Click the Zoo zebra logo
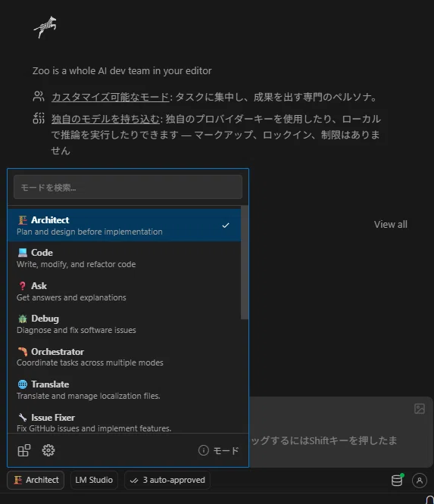The width and height of the screenshot is (434, 504). coord(45,27)
